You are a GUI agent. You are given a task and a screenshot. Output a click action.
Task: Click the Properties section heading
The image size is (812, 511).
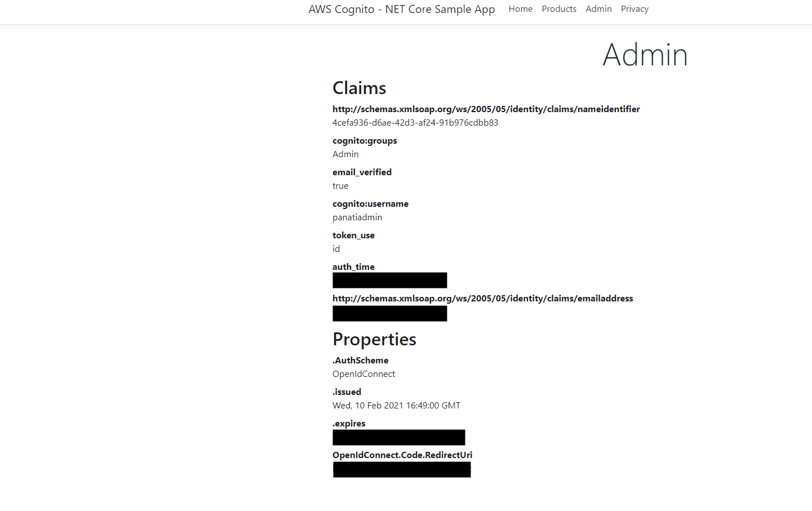(x=375, y=339)
